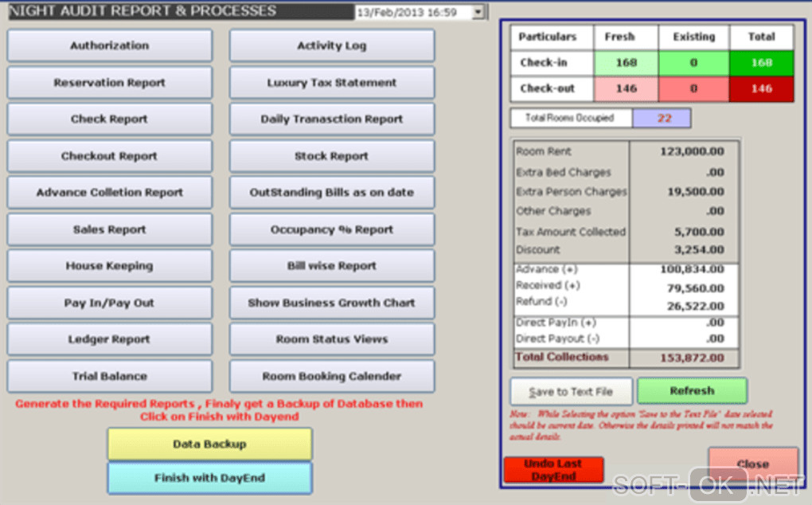Click Finish with DayEnd
Screen dimensions: 812x505
[x=209, y=478]
